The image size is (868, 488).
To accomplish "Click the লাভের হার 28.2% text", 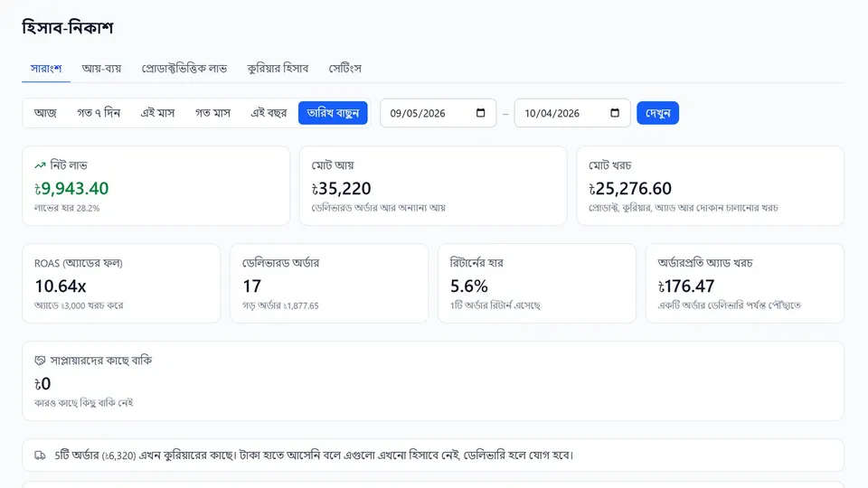I will click(x=67, y=209).
